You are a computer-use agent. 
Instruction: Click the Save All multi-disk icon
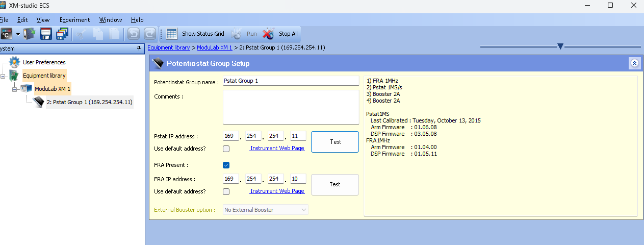(62, 34)
